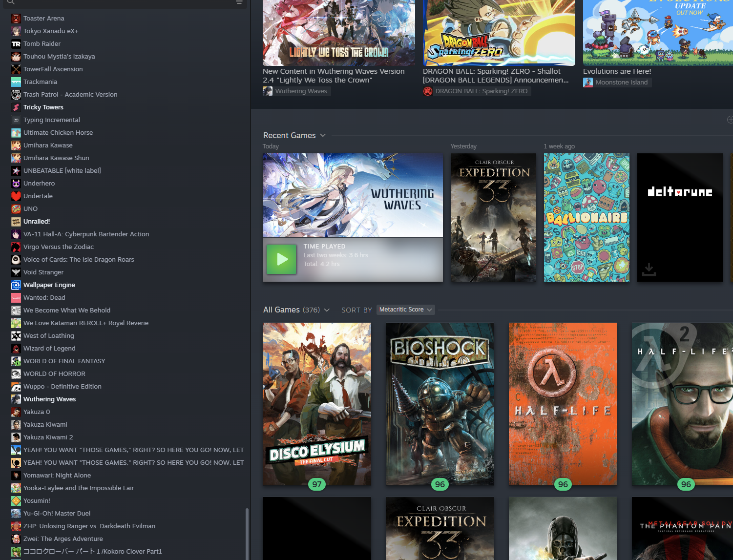Click the Yakuza 0 game icon
This screenshot has width=733, height=560.
(x=16, y=412)
